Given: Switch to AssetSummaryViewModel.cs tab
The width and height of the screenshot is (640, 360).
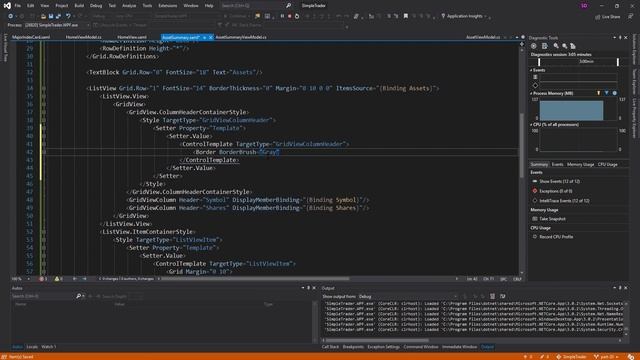Looking at the screenshot, I should tap(241, 37).
